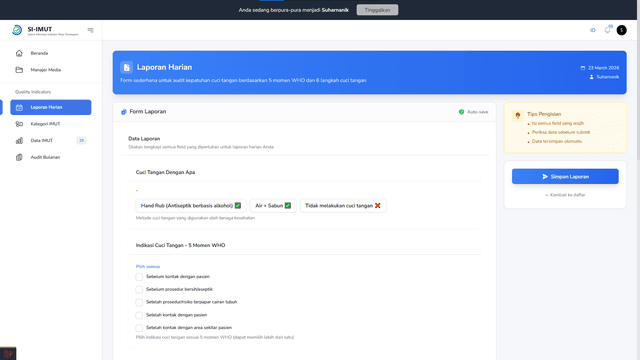Choose the Air + Sabun option

[273, 206]
